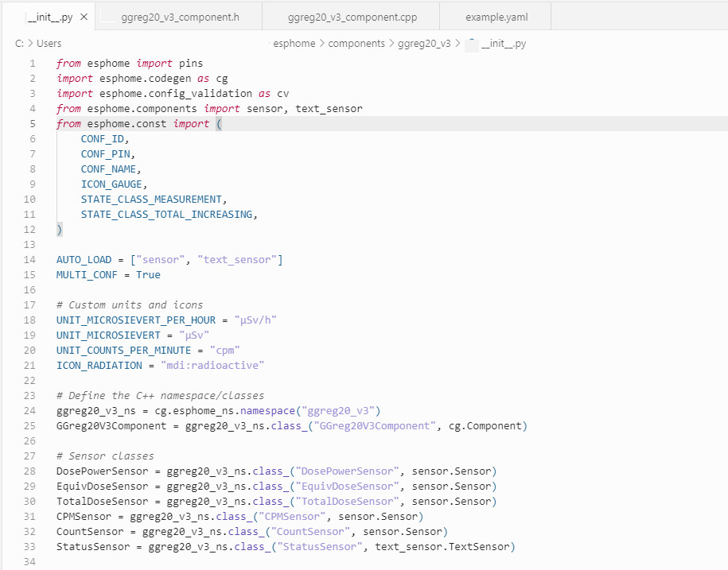This screenshot has height=570, width=728.
Task: Close the __init__.py editor tab
Action: (x=84, y=17)
